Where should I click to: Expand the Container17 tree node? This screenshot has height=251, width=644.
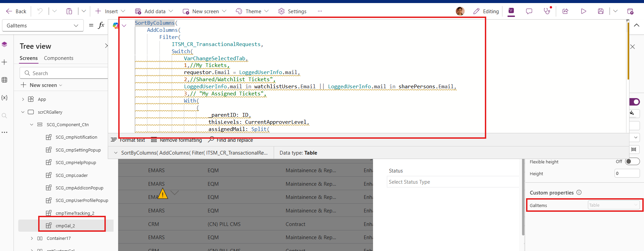pyautogui.click(x=32, y=238)
